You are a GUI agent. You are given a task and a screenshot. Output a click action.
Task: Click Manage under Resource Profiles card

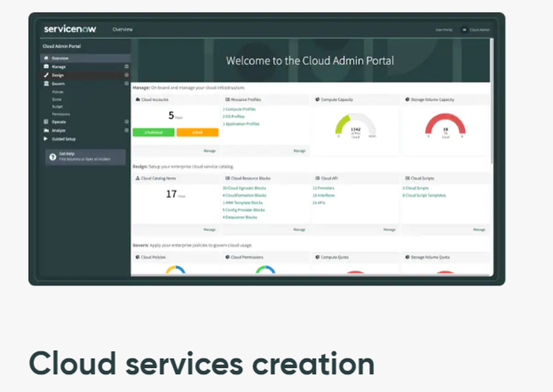coord(299,151)
